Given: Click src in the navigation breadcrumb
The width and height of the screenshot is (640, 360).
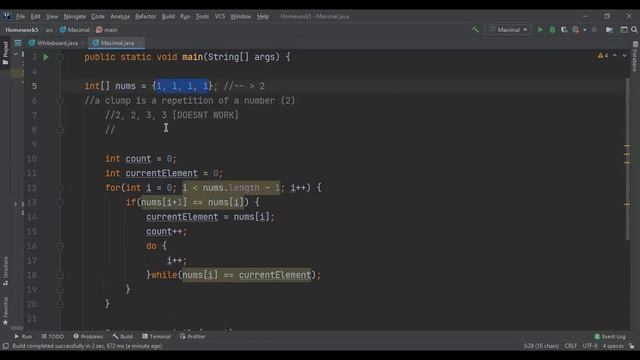Looking at the screenshot, I should (x=49, y=30).
